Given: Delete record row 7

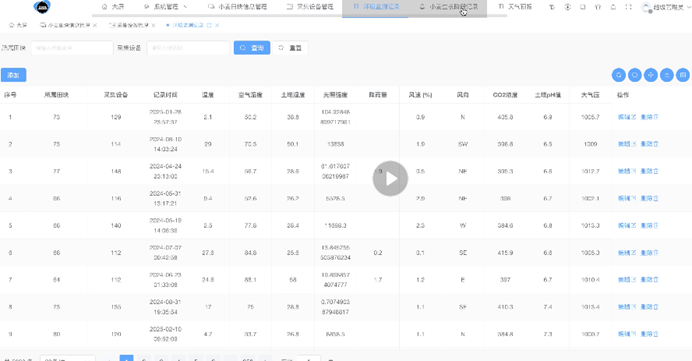Looking at the screenshot, I should (649, 279).
